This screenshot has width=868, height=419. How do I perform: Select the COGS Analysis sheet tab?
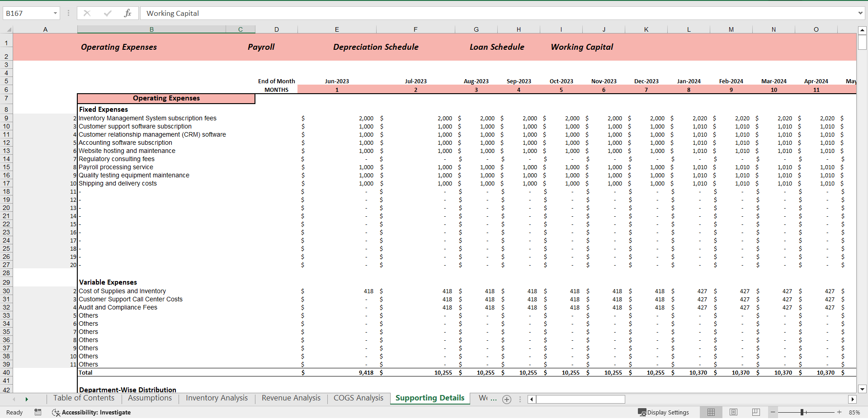coord(358,398)
